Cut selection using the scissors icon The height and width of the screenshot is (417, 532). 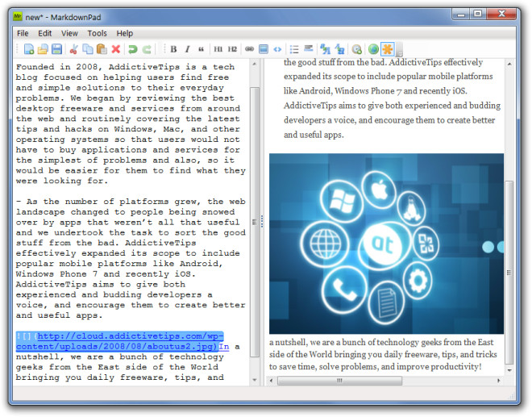pyautogui.click(x=73, y=49)
